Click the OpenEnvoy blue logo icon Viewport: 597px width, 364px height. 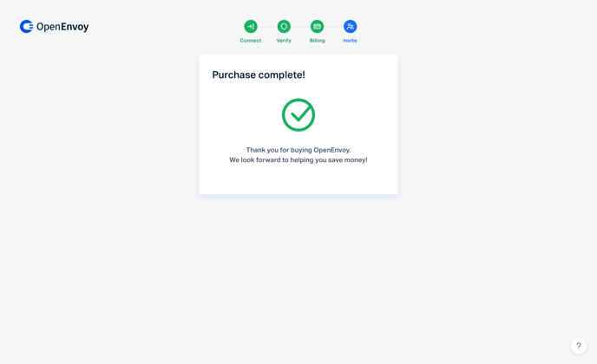tap(27, 27)
